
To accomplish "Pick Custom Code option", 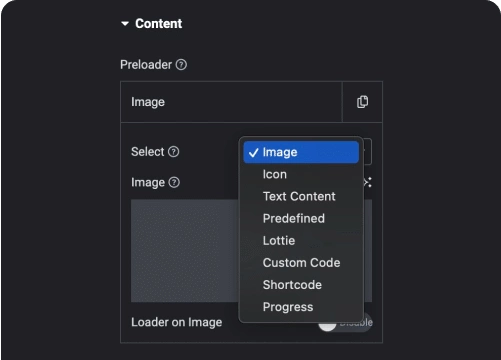I will point(301,263).
